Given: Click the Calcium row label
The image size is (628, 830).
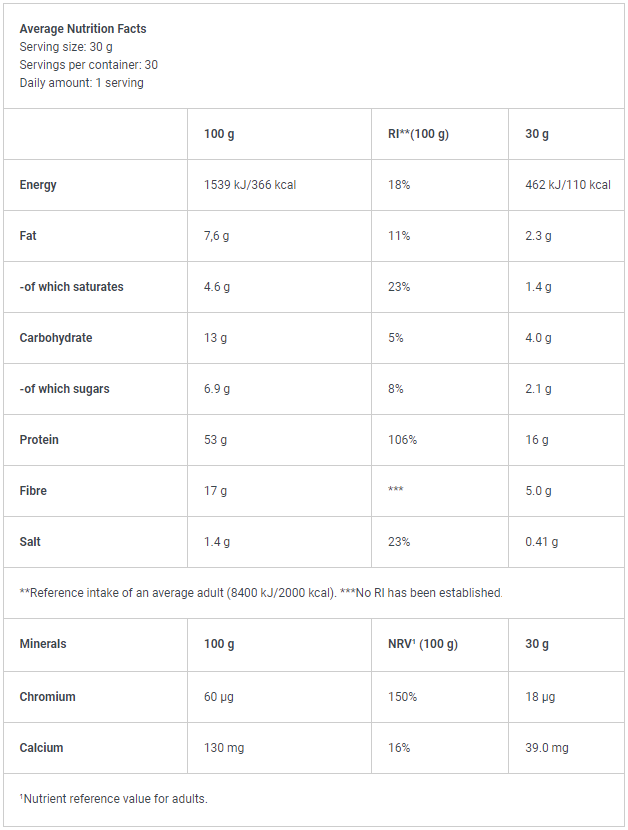Looking at the screenshot, I should [41, 747].
